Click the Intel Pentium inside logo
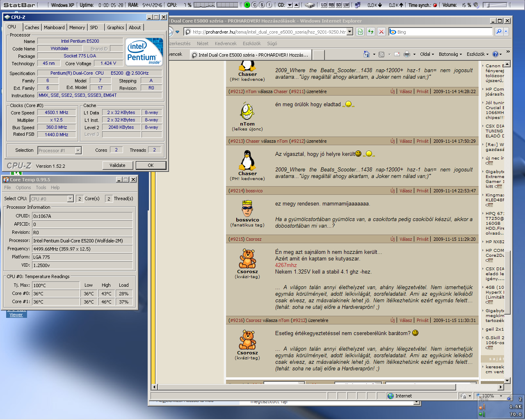525x420 pixels. [x=144, y=52]
